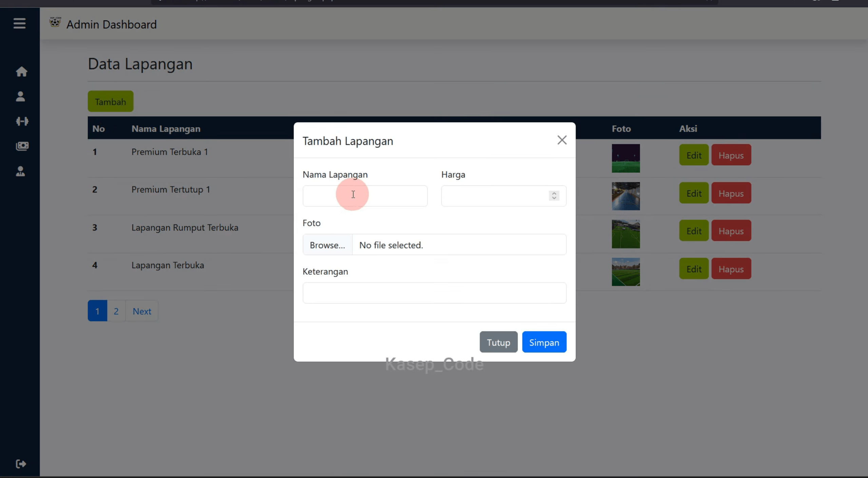Edit the Lapangan Terbuka row
Image resolution: width=868 pixels, height=478 pixels.
pyautogui.click(x=694, y=269)
